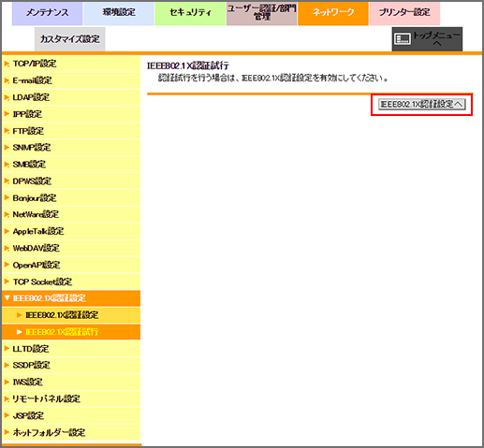Open the Bonjour設定 menu item
The width and height of the screenshot is (484, 448).
(71, 198)
